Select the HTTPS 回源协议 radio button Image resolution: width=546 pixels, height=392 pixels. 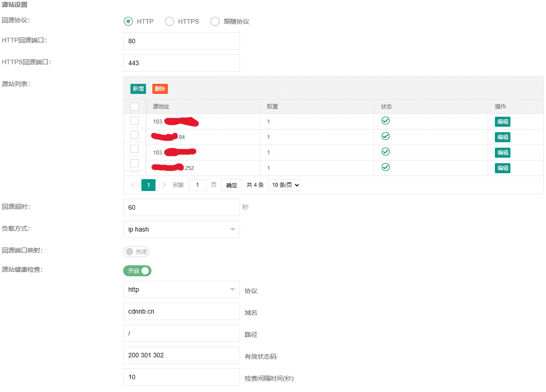[x=169, y=21]
